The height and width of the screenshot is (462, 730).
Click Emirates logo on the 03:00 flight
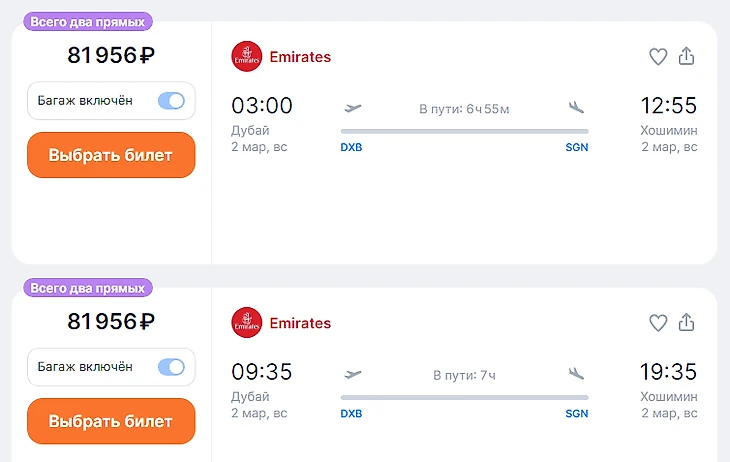[246, 57]
